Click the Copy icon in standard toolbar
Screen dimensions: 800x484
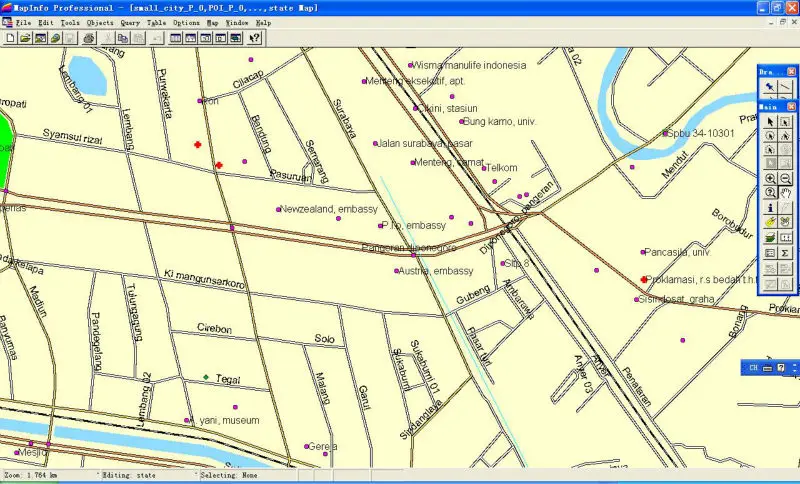click(122, 38)
